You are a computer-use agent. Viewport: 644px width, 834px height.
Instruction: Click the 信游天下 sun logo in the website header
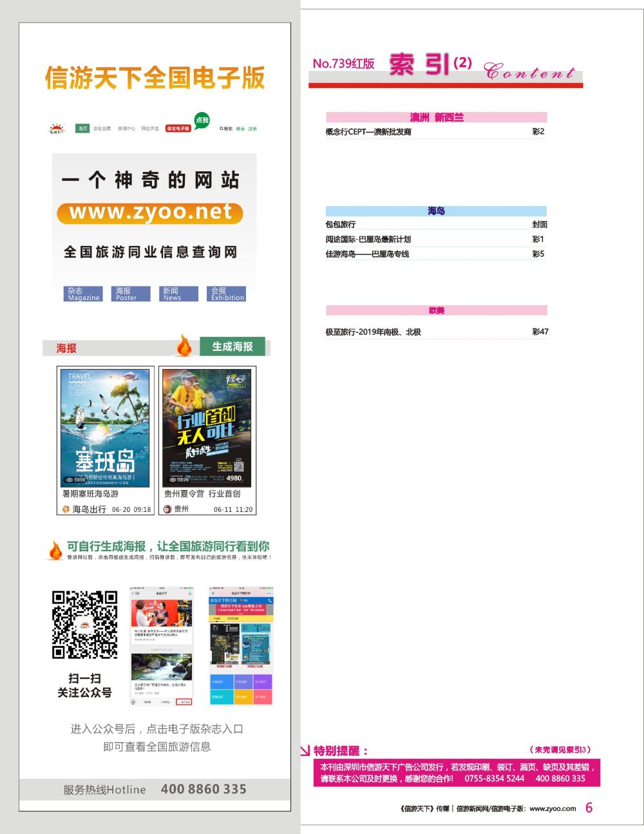57,128
